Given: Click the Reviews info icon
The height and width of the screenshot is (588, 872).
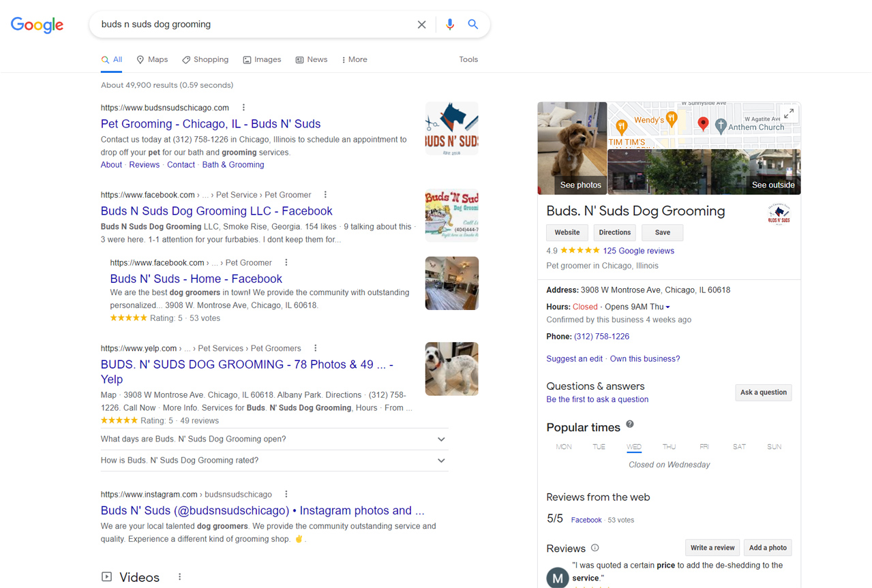Looking at the screenshot, I should (595, 548).
